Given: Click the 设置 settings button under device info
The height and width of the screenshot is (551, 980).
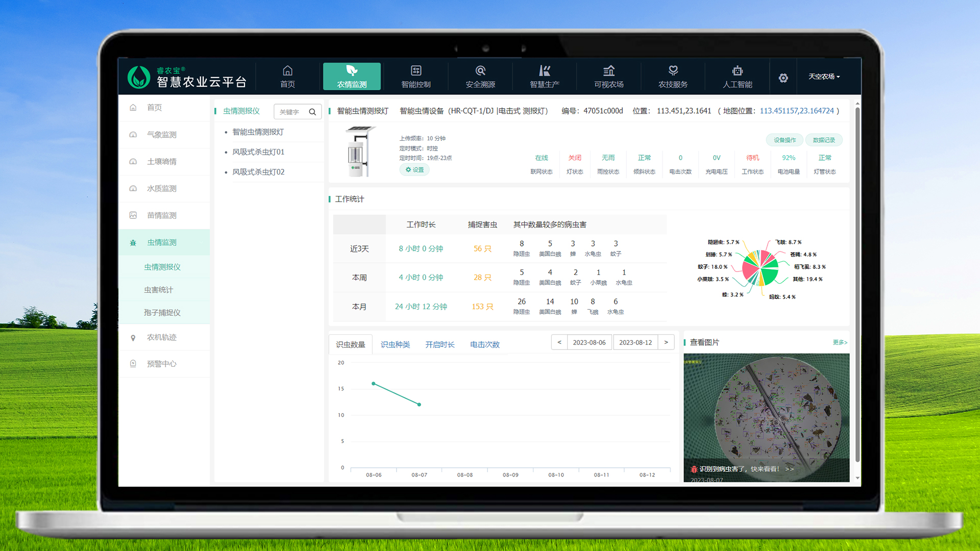Looking at the screenshot, I should tap(414, 170).
